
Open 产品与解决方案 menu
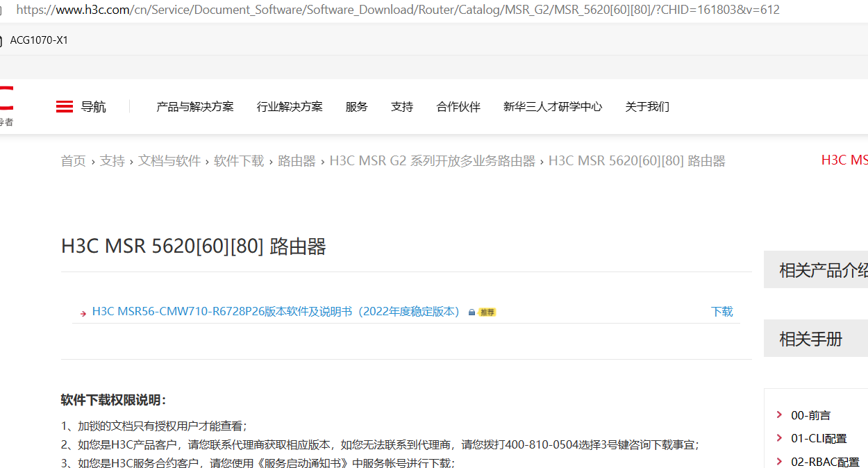click(x=195, y=107)
